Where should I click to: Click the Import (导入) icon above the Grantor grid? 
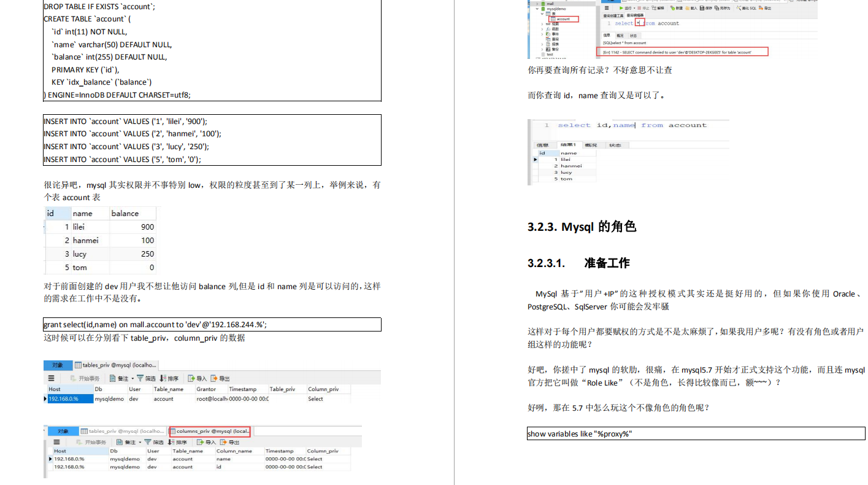tap(191, 378)
